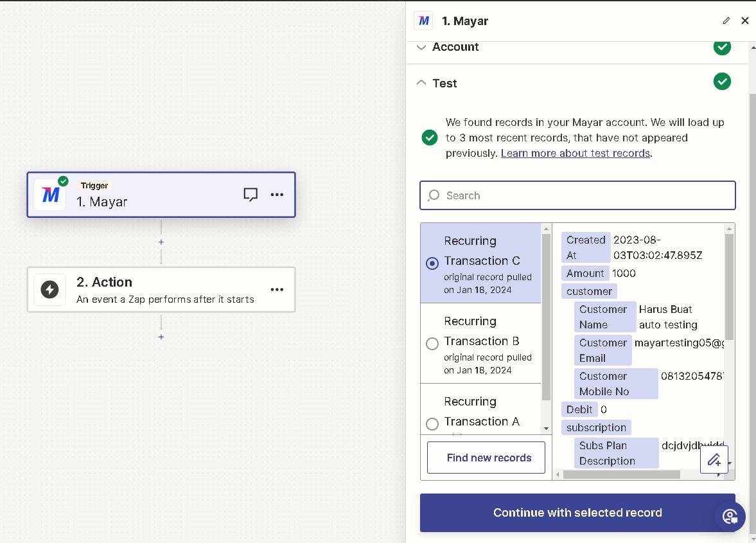The height and width of the screenshot is (543, 756).
Task: Click the edit-plus pencil icon in record details
Action: pyautogui.click(x=714, y=459)
